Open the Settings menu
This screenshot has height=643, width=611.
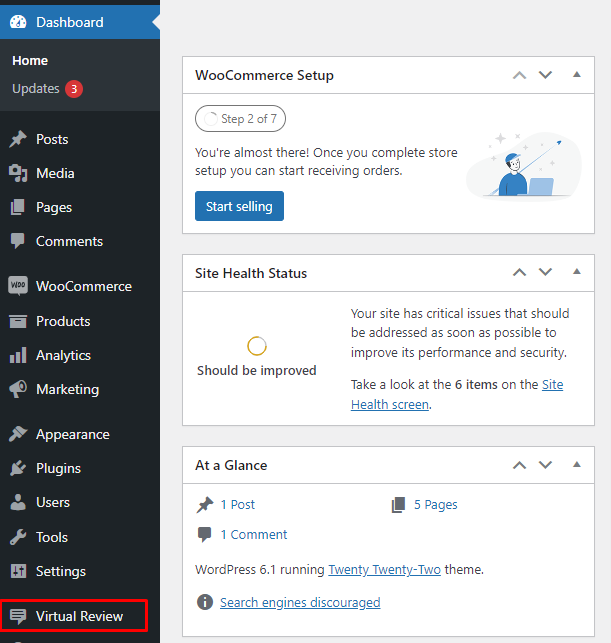61,572
